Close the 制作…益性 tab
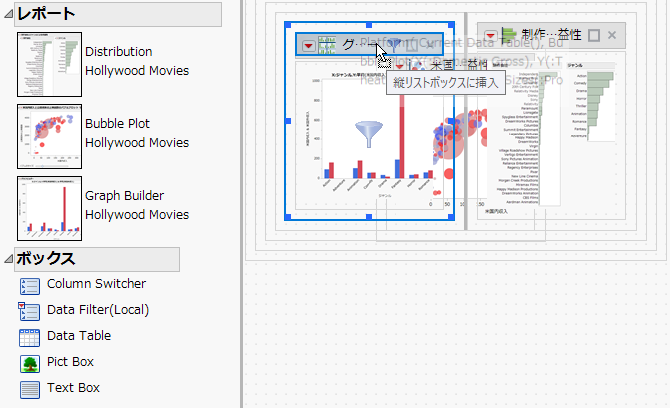Screen dimensions: 670x408 [612, 35]
